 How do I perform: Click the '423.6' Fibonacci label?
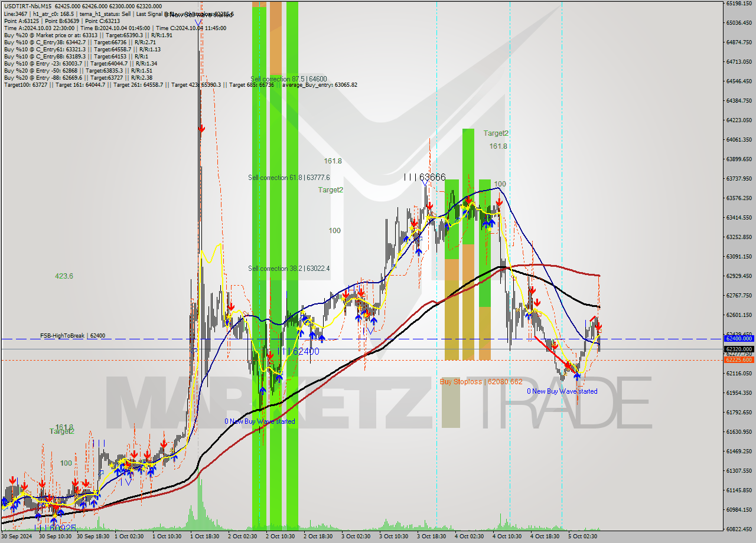pyautogui.click(x=64, y=276)
